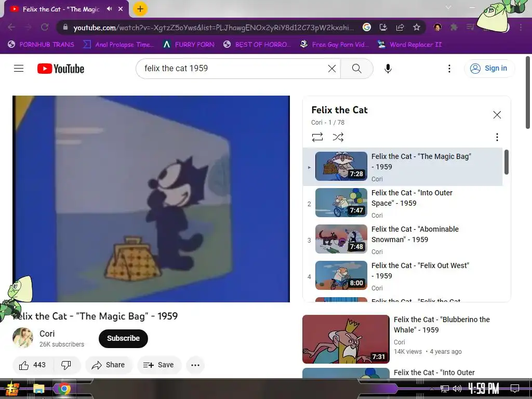Close the Felix the Cat playlist panel
532x399 pixels.
point(497,115)
